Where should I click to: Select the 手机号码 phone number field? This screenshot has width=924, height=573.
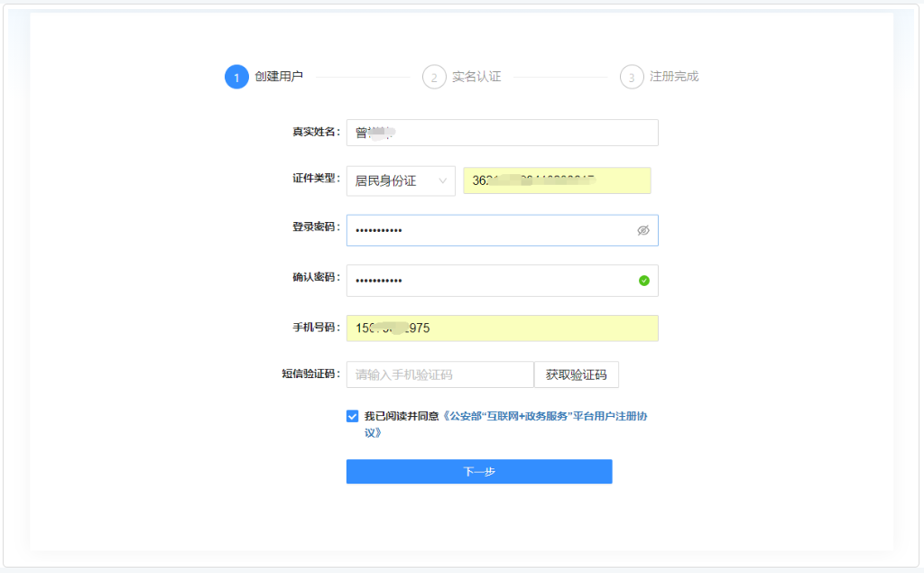[502, 328]
